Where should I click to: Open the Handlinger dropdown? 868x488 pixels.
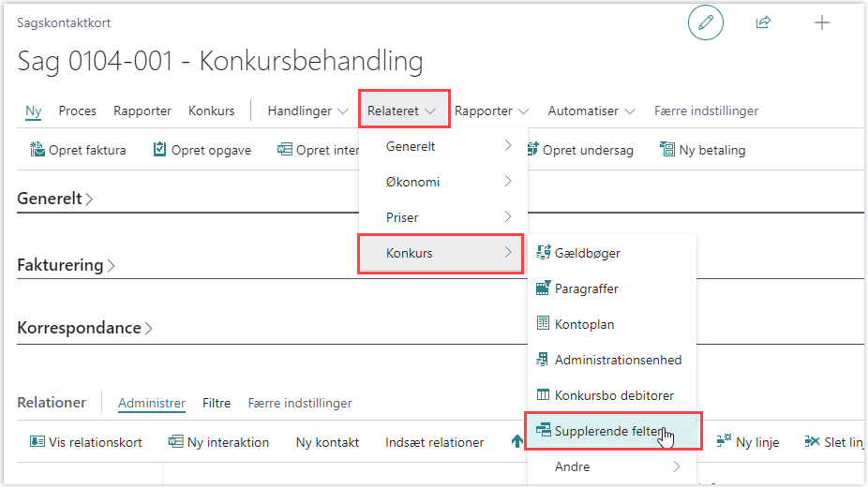pos(307,111)
